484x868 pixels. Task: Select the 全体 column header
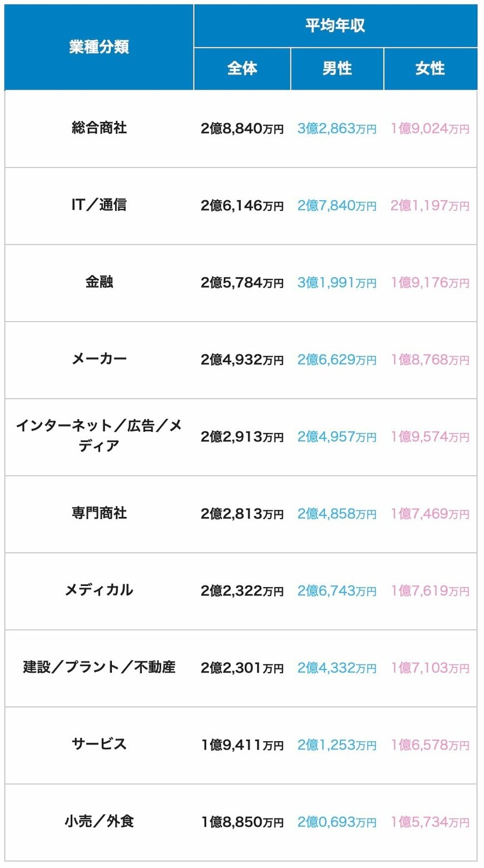point(242,68)
